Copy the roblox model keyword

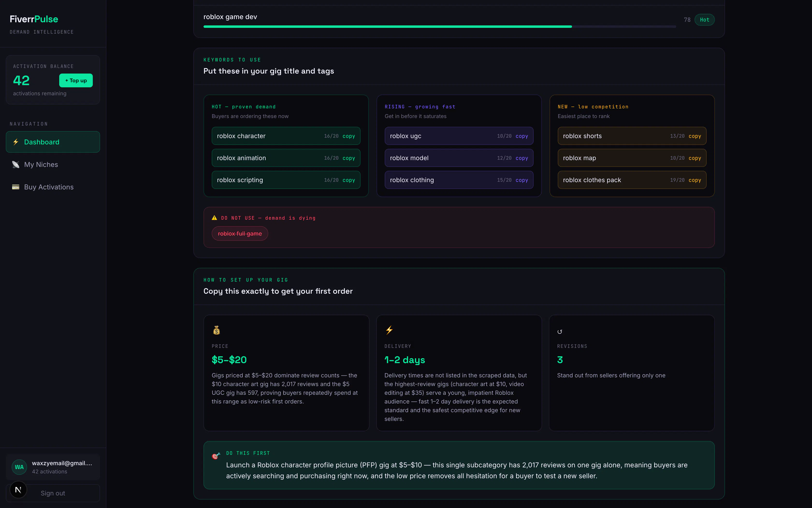click(522, 158)
